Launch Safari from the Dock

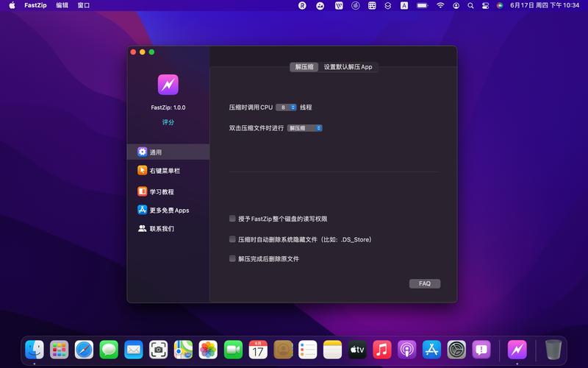[x=84, y=350]
